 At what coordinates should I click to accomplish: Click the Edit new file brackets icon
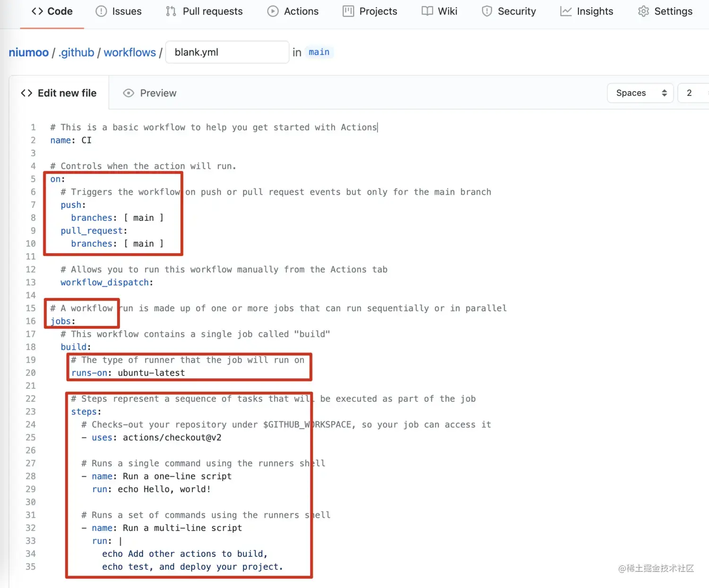(x=26, y=93)
